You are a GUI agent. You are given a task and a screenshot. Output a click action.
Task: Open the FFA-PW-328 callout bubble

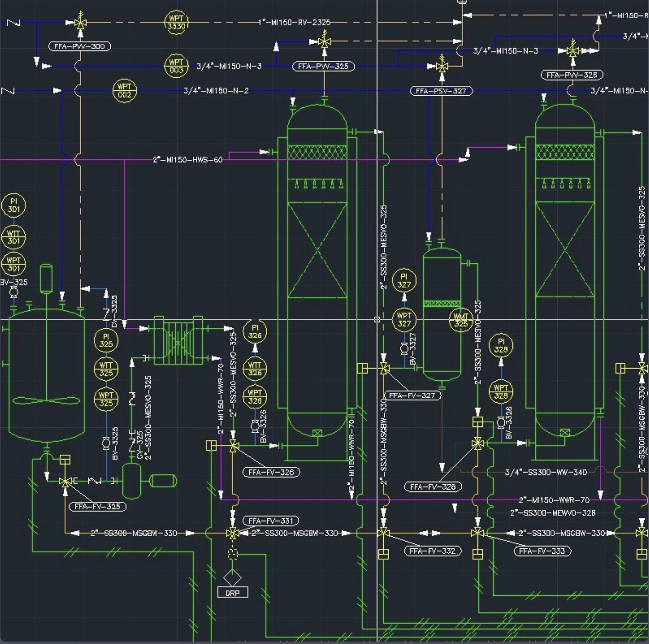572,75
